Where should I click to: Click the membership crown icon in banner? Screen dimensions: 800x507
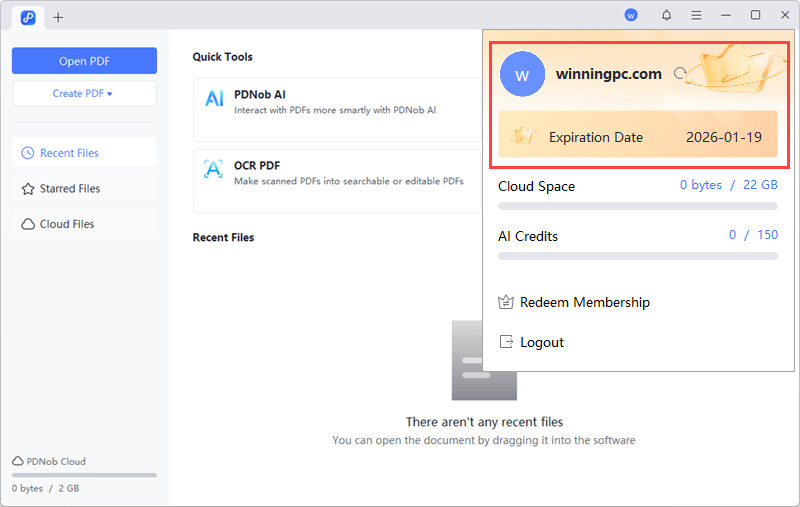pos(523,136)
